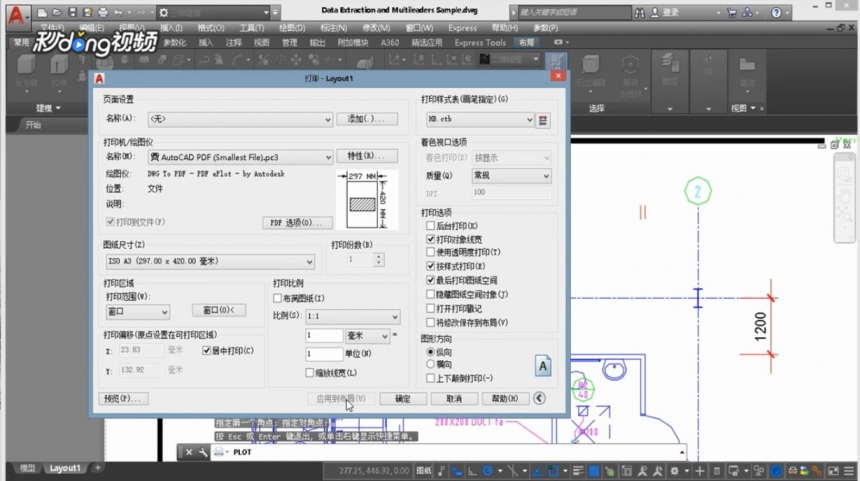Check the 布满图纸 fit to paper checkbox
The height and width of the screenshot is (481, 860).
278,298
